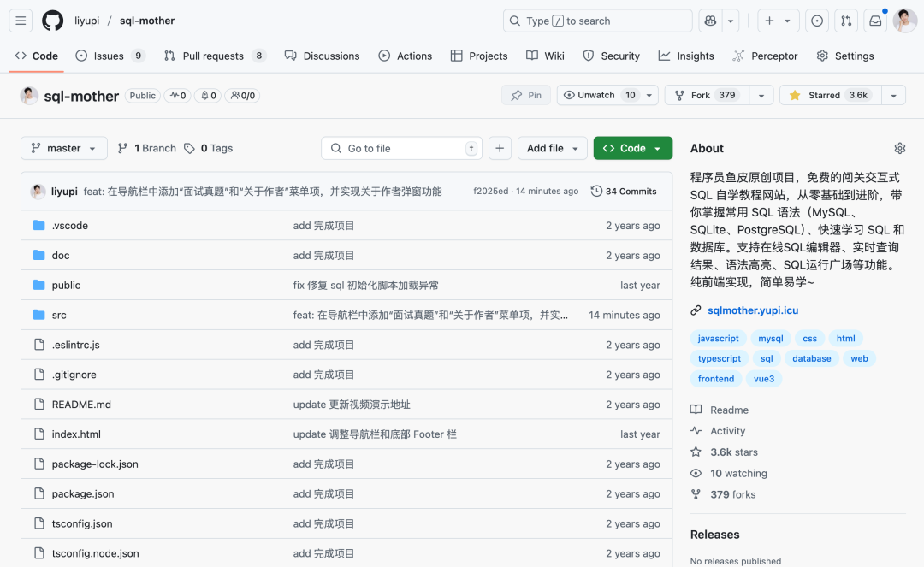Screen dimensions: 924x567
Task: Open the public folder
Action: coord(66,285)
